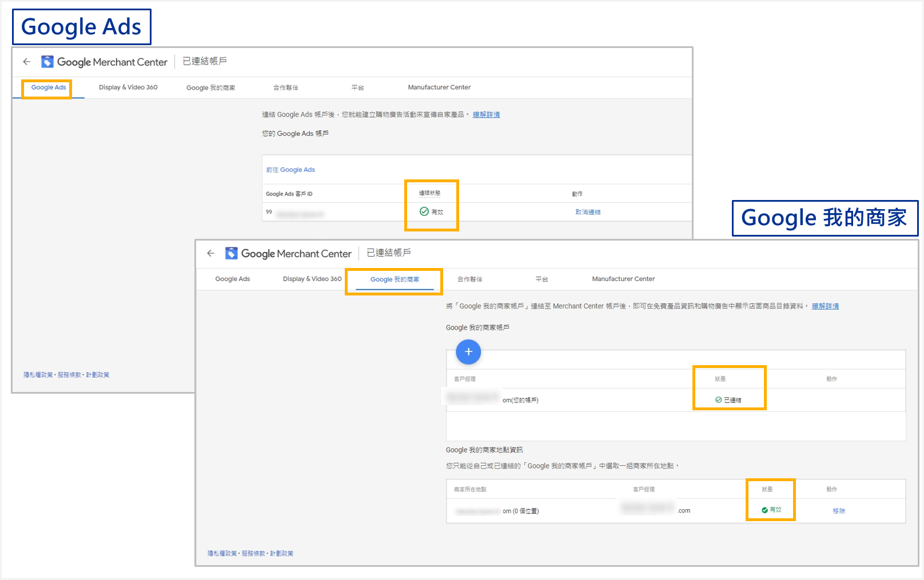This screenshot has width=924, height=580.
Task: Click 取消連結 to unlink Ads account
Action: [588, 212]
